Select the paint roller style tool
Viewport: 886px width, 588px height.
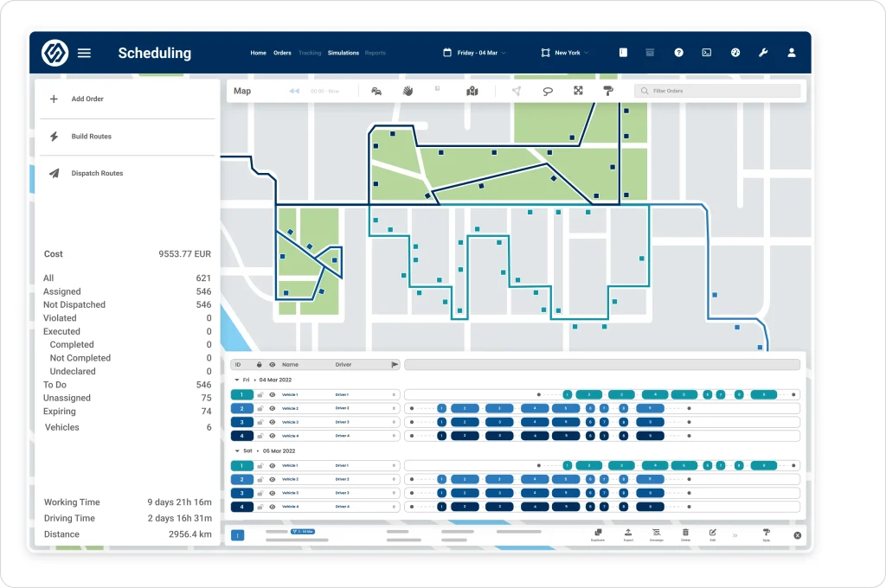[608, 91]
